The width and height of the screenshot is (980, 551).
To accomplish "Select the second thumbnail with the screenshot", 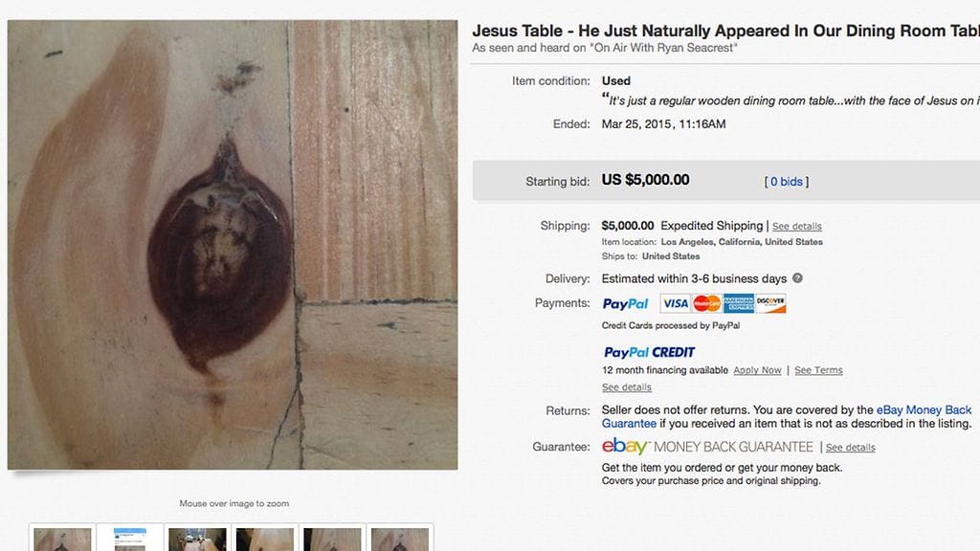I will coord(130,540).
